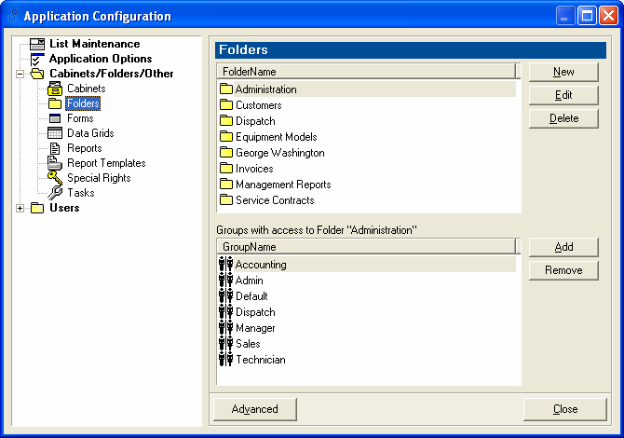The height and width of the screenshot is (438, 624).
Task: Select the Customers folder name
Action: pos(259,105)
